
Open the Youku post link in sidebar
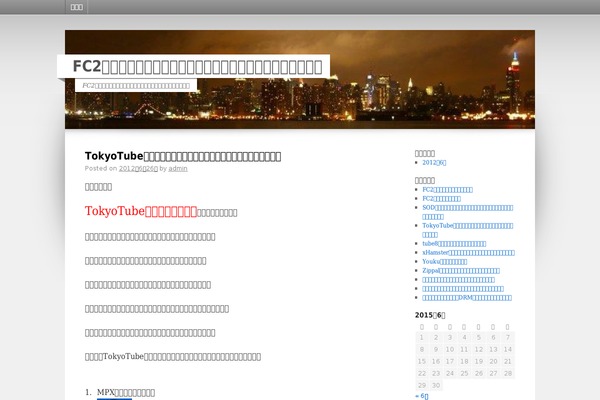click(445, 261)
